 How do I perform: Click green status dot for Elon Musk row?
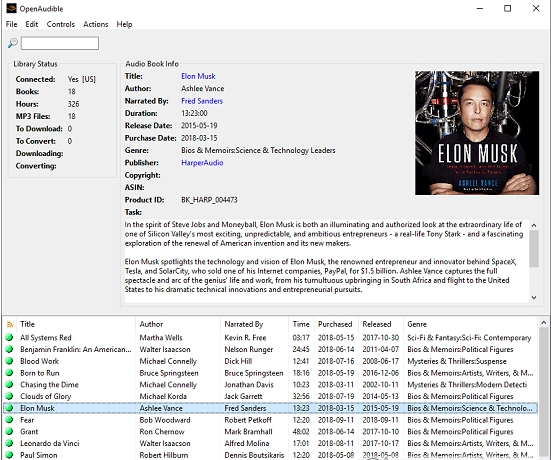[x=9, y=408]
